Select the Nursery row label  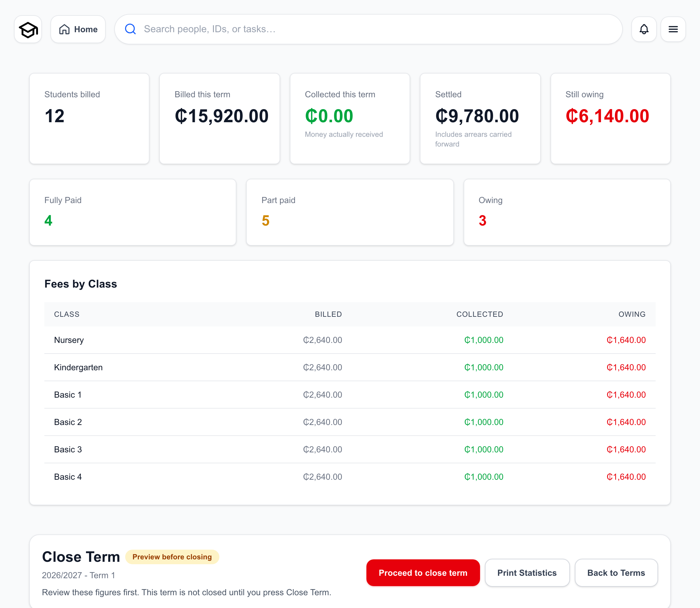click(69, 340)
